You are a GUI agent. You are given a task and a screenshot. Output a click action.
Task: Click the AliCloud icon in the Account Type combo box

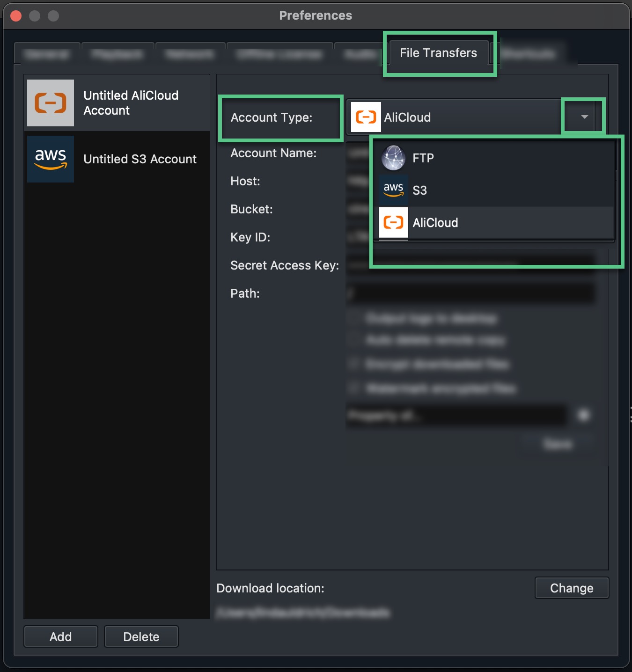366,117
